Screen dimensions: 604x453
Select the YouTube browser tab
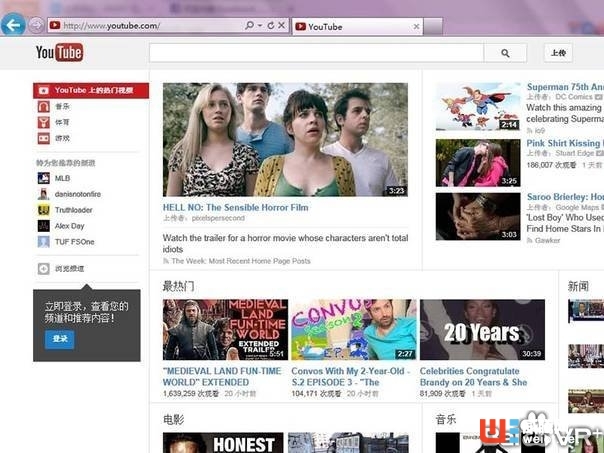[x=357, y=27]
